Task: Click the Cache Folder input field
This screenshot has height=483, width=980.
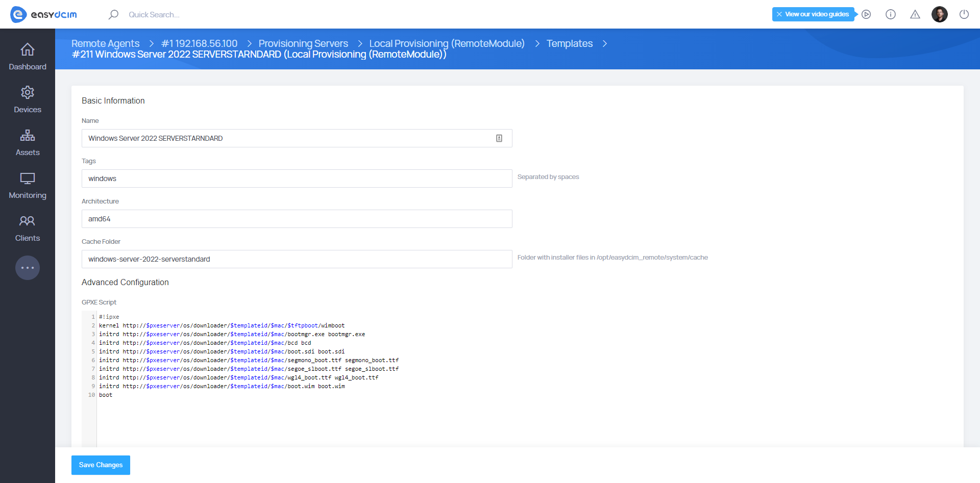Action: coord(297,259)
